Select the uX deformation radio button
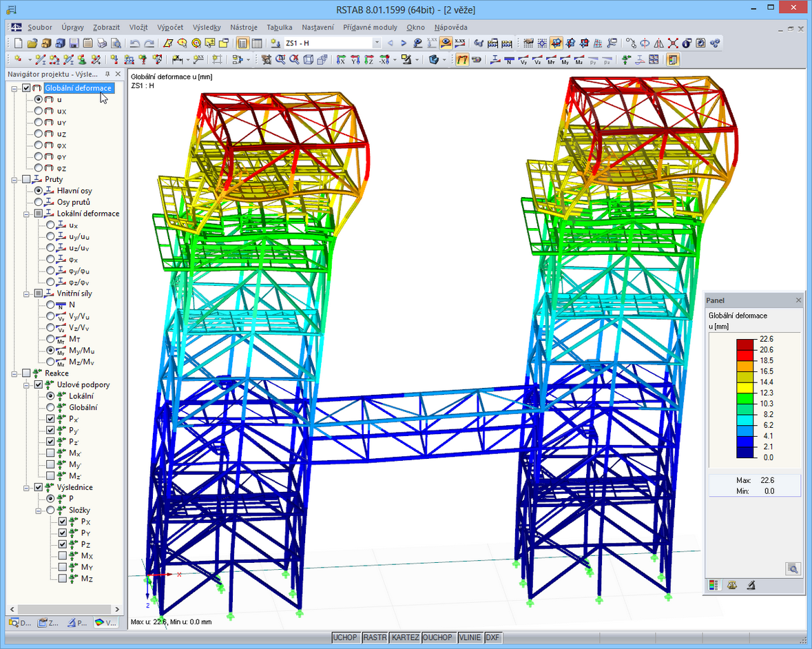Screen dimensions: 812x649 coord(39,111)
